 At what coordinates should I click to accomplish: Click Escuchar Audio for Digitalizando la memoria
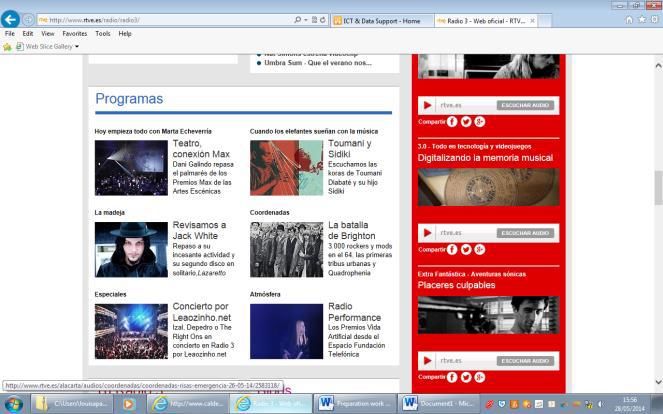pos(525,233)
